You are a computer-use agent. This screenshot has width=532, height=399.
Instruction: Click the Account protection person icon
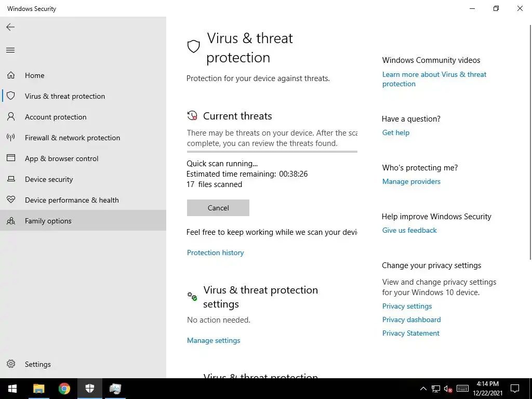pos(11,117)
